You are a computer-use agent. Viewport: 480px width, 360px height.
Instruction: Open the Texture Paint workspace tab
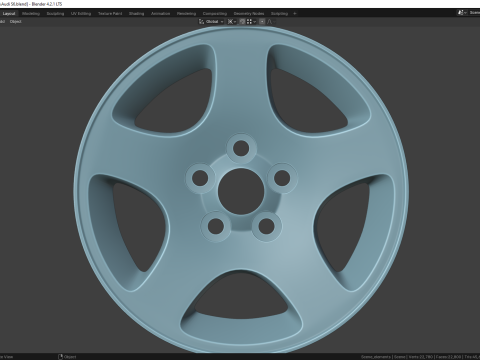tap(110, 14)
